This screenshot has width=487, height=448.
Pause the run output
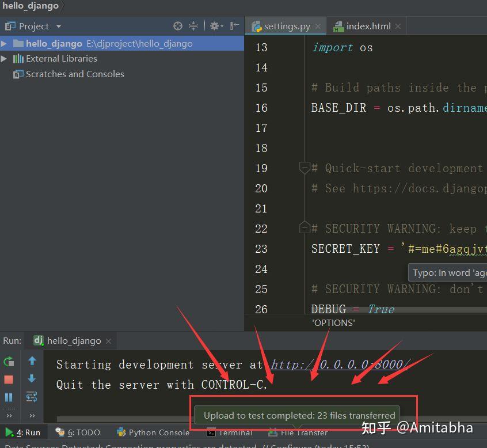point(9,397)
